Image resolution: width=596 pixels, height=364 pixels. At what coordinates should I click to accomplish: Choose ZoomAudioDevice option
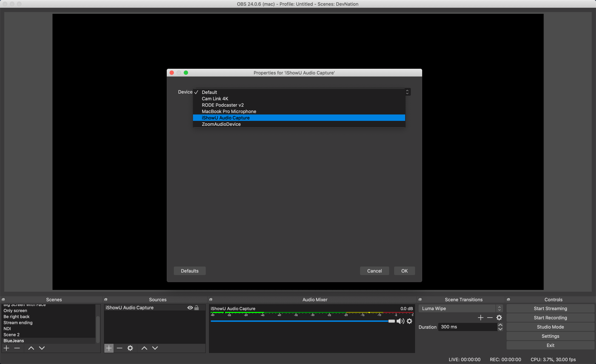299,124
